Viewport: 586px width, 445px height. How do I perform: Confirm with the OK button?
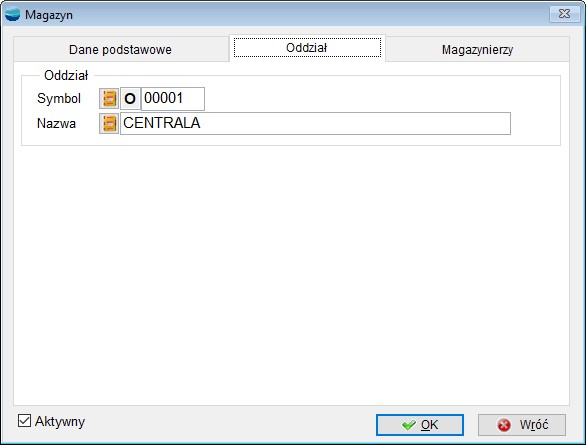[x=420, y=425]
